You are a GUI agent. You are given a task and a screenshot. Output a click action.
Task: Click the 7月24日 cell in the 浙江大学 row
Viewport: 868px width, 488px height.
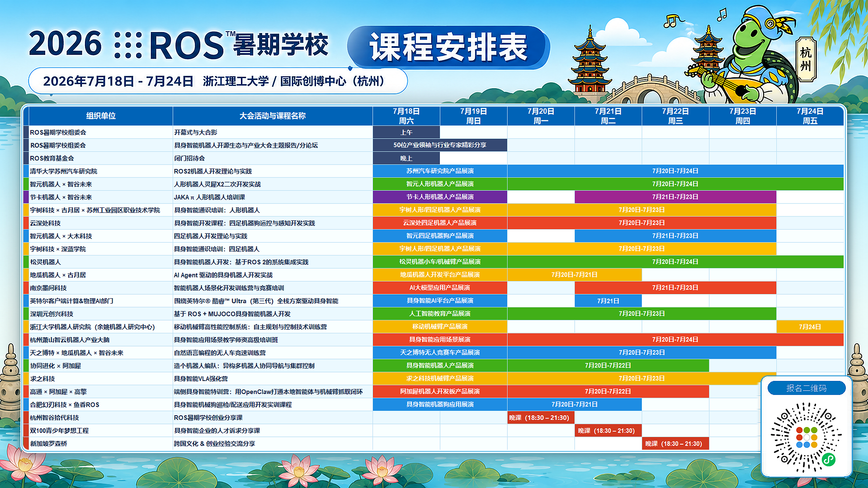(x=810, y=327)
